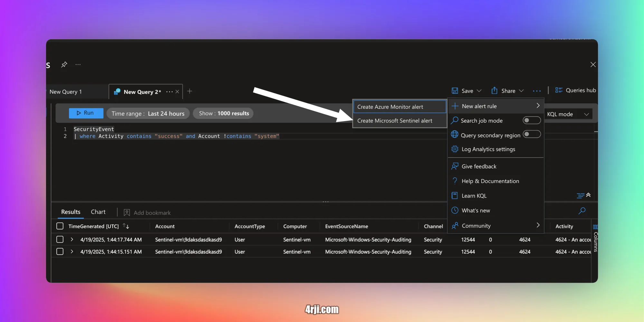Open the Time range selector
Image resolution: width=644 pixels, height=322 pixels.
tap(148, 113)
